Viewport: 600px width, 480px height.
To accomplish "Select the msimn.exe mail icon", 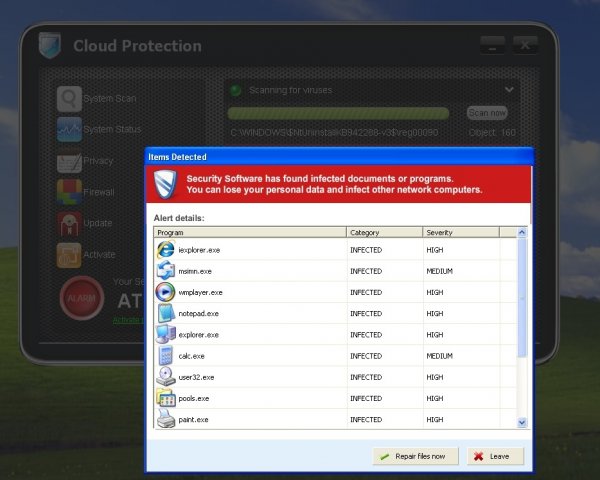I will click(x=166, y=271).
